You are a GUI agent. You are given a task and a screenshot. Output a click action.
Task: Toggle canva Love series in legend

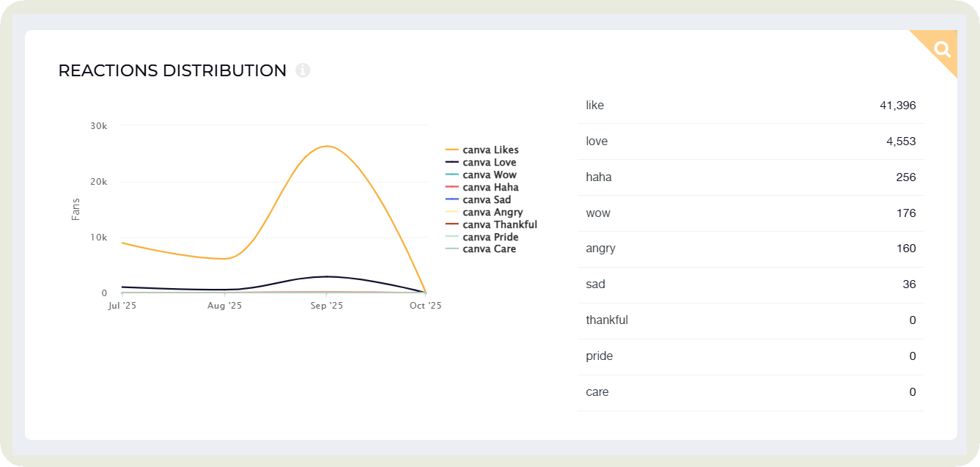pos(489,163)
